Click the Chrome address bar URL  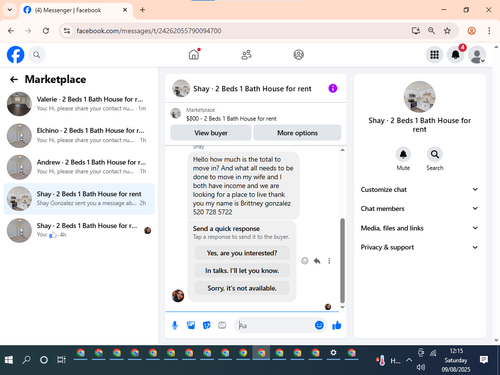149,31
